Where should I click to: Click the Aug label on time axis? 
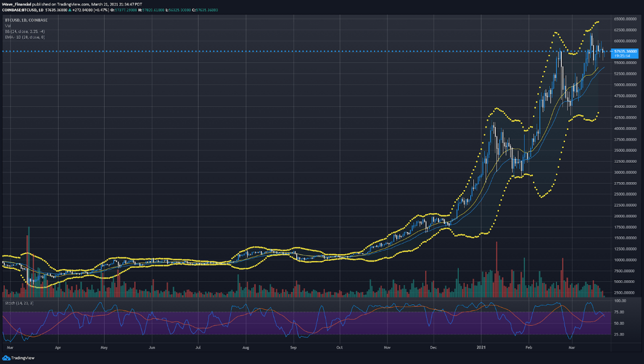[245, 348]
